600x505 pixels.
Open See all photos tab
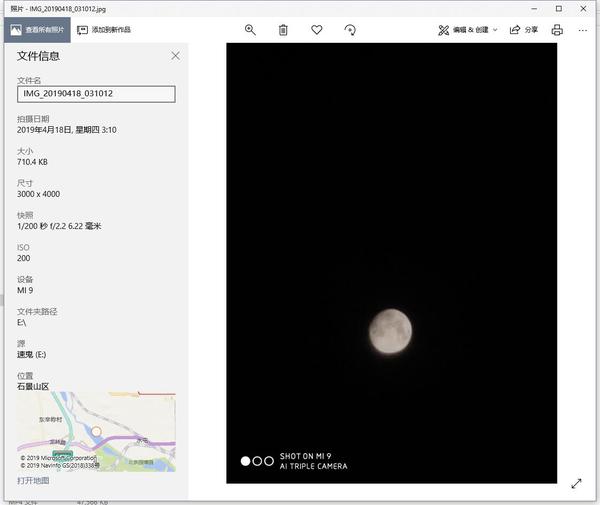pos(38,30)
